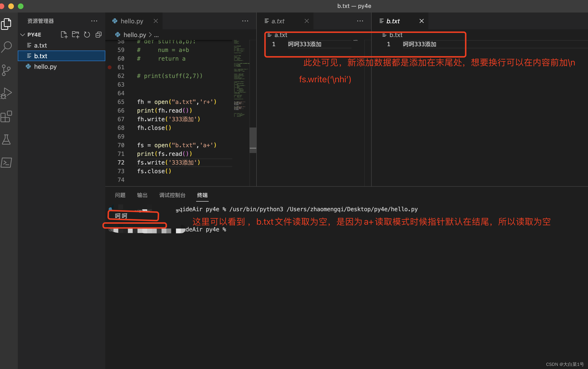This screenshot has width=588, height=369.
Task: Open more actions for a.txt editor group
Action: tap(360, 21)
